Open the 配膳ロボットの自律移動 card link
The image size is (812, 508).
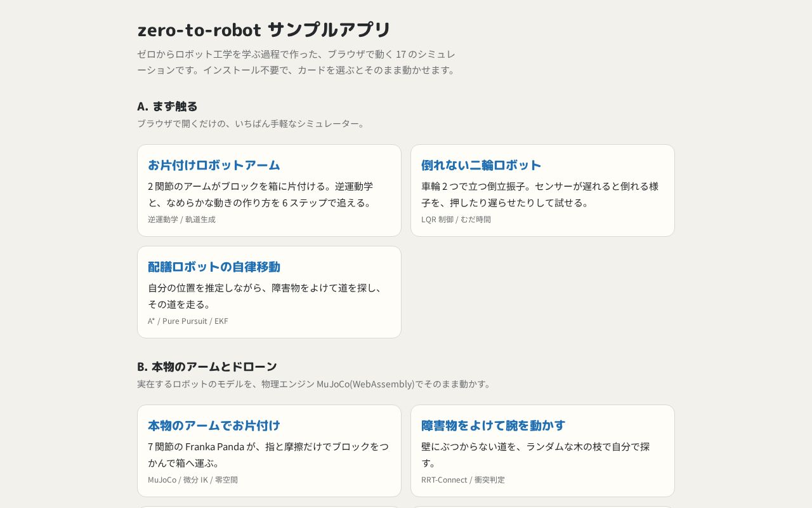(214, 267)
